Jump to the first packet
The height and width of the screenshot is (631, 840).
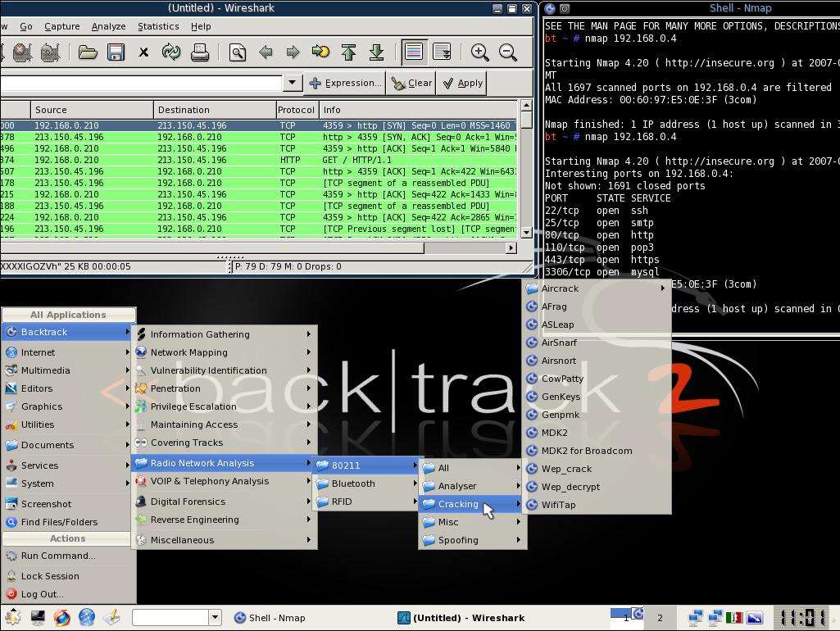(349, 52)
